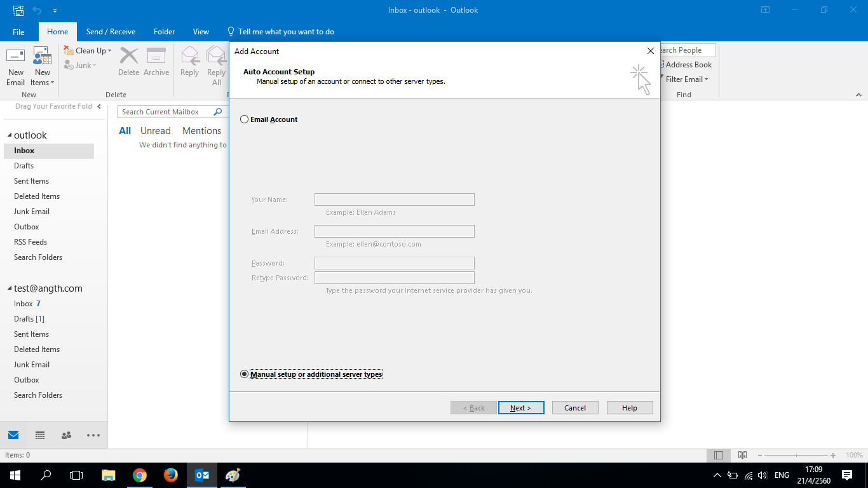Collapse the outlook folder tree
Viewport: 868px width, 488px height.
pyautogui.click(x=10, y=136)
